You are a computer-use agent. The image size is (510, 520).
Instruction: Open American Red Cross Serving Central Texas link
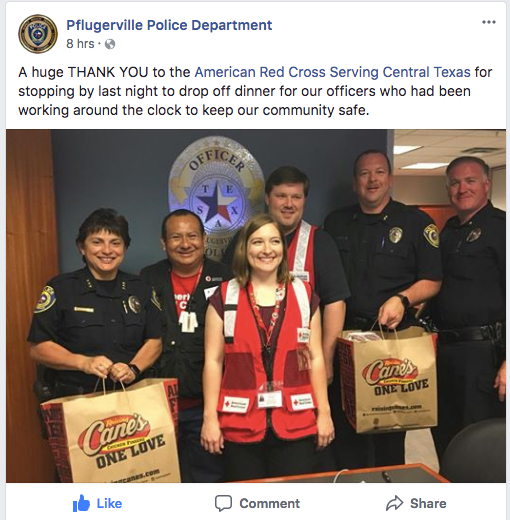tap(332, 72)
